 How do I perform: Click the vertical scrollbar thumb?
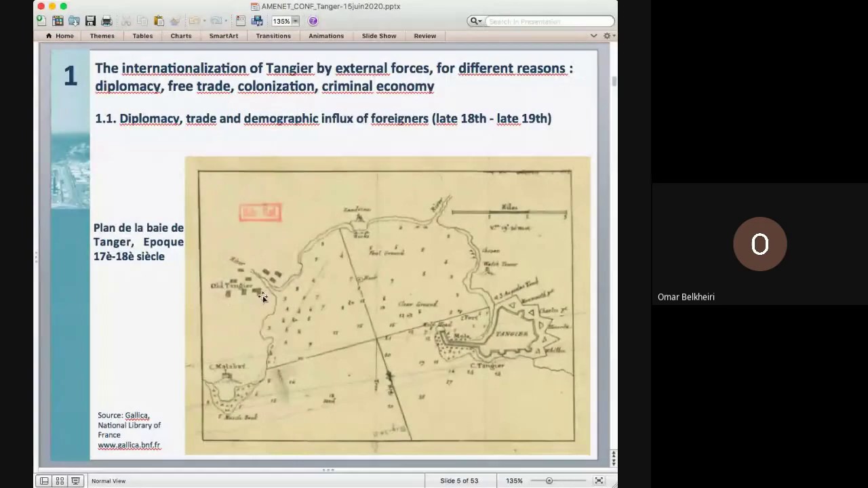(614, 81)
